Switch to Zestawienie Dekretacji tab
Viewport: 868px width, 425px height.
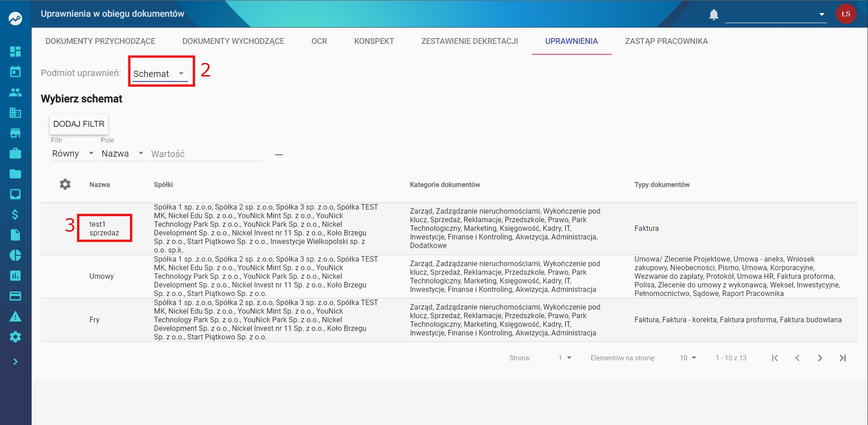[x=470, y=41]
